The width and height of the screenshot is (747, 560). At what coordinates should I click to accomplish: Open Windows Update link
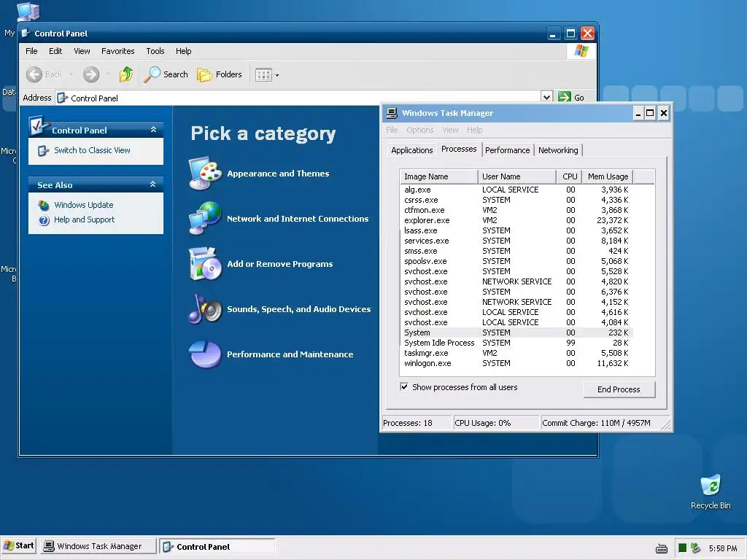coord(83,205)
